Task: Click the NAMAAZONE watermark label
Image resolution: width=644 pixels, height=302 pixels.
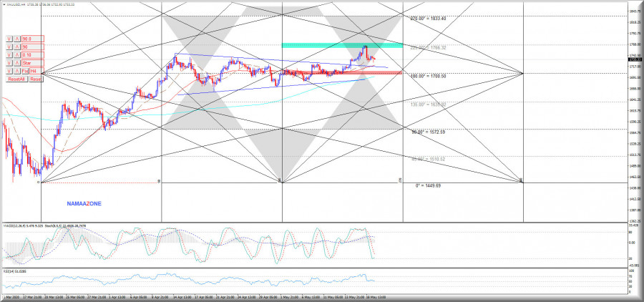Action: tap(84, 203)
